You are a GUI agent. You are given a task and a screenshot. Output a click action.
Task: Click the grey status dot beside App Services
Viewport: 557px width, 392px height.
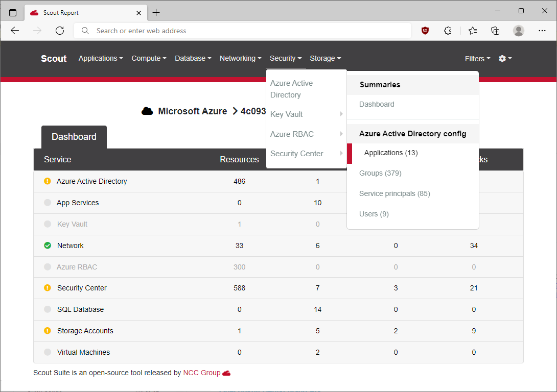47,203
